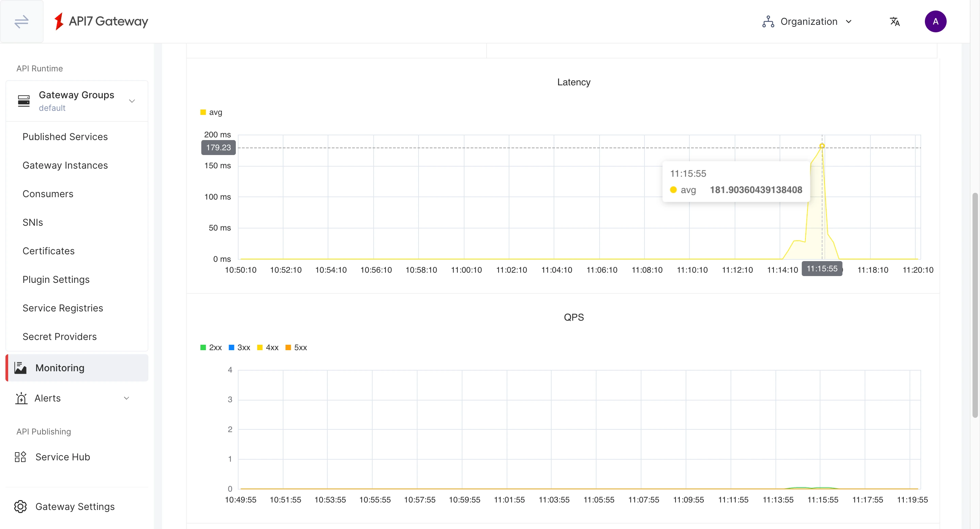The width and height of the screenshot is (980, 529).
Task: Click the green 2xx legend swatch
Action: coord(203,348)
